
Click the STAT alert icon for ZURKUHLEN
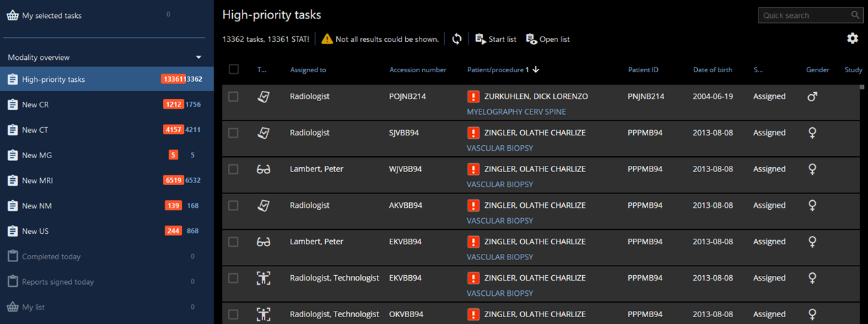[x=473, y=97]
